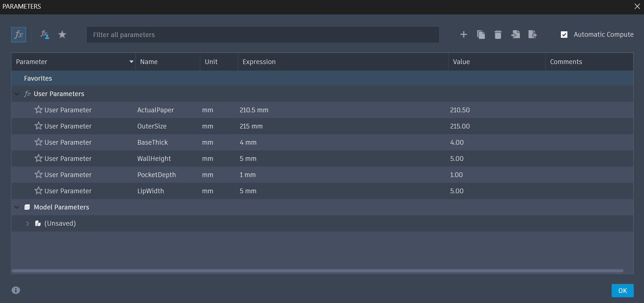Click the fx all parameters view icon

pyautogui.click(x=19, y=35)
